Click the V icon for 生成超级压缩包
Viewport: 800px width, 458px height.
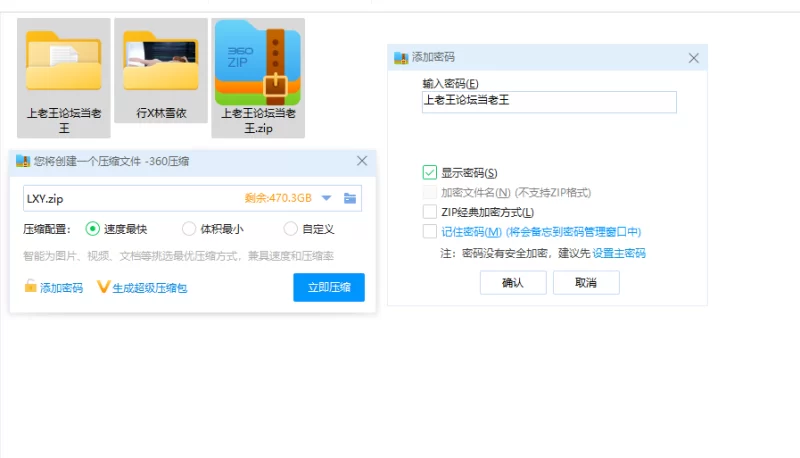(103, 287)
